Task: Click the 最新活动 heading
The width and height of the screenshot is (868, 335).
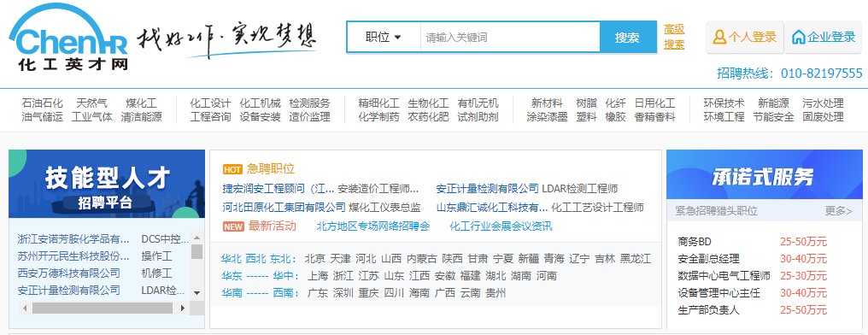Action: [272, 226]
